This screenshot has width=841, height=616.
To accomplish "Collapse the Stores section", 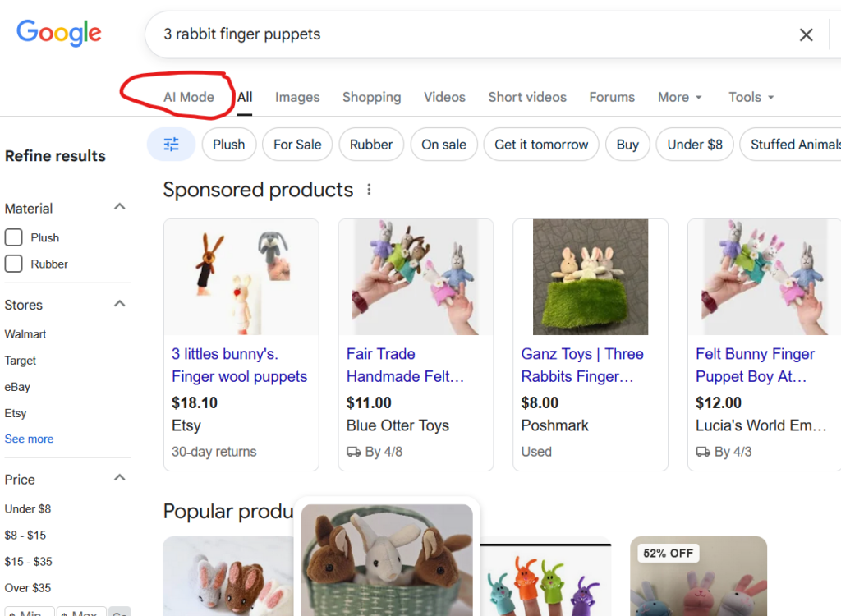I will click(120, 305).
